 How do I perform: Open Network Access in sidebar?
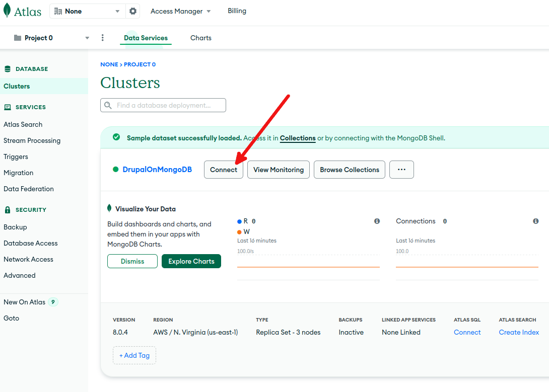(28, 259)
